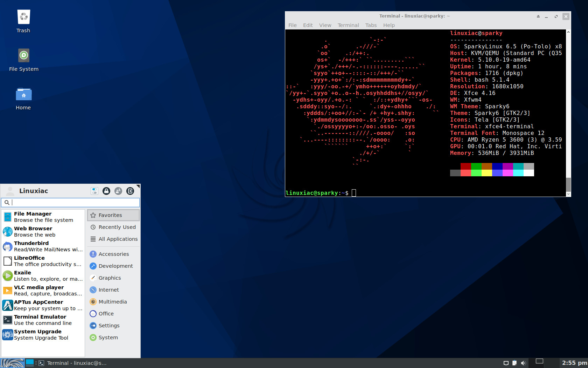Click the switch users icon
The height and width of the screenshot is (368, 588).
(118, 191)
